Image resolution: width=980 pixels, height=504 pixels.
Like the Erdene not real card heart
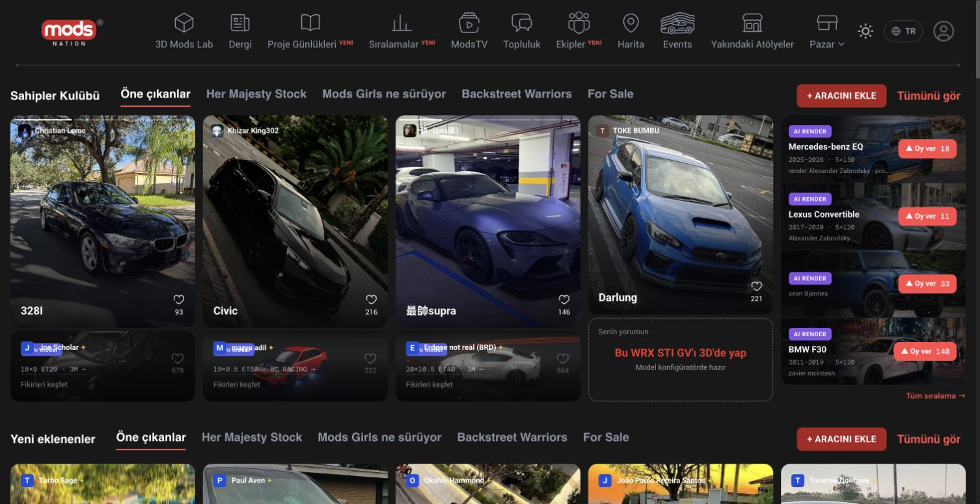click(563, 358)
